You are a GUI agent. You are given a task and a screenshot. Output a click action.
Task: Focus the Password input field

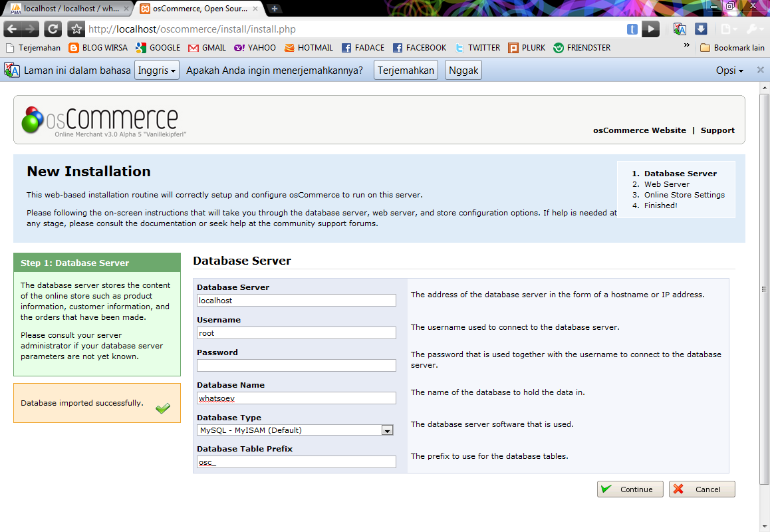(296, 366)
